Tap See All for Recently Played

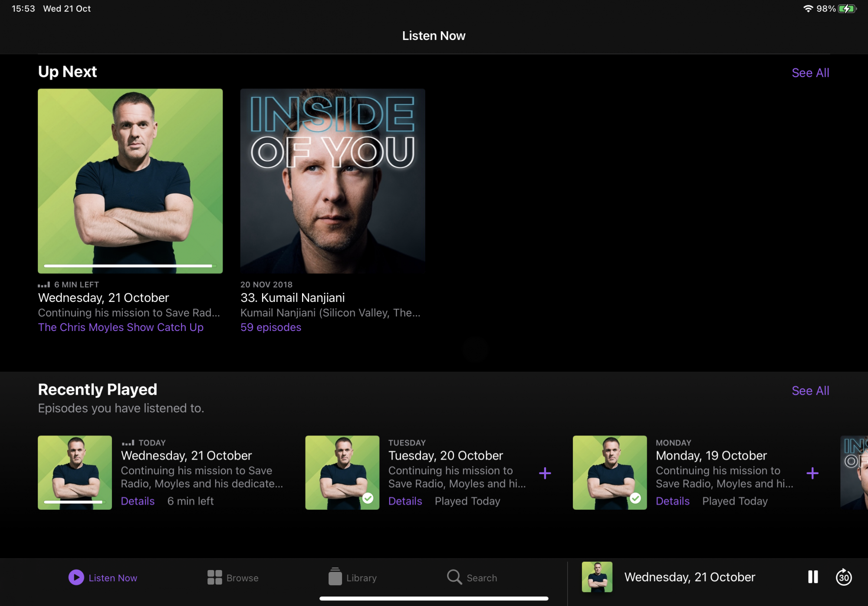coord(810,390)
